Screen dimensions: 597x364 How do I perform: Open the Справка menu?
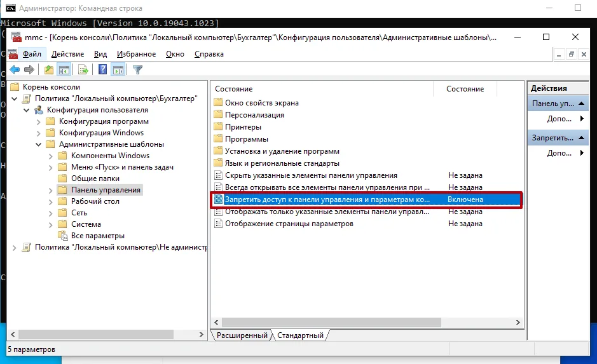(209, 54)
